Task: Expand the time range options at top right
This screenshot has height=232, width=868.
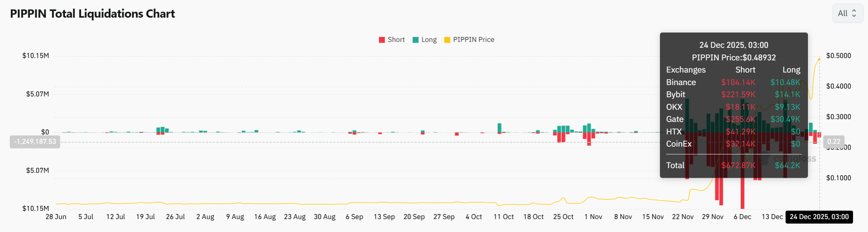Action: (x=847, y=13)
